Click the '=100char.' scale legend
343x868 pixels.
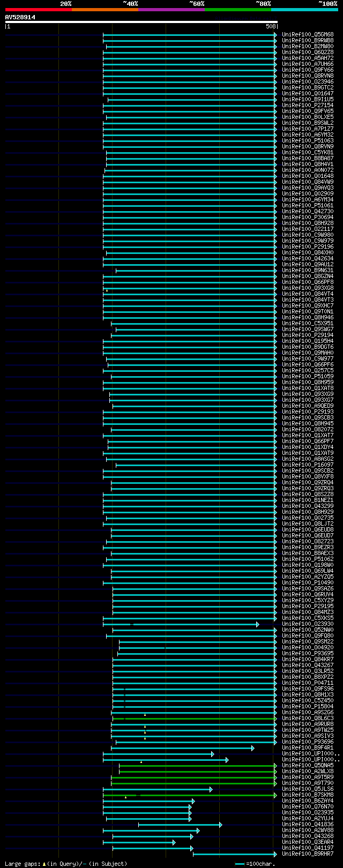point(255,864)
